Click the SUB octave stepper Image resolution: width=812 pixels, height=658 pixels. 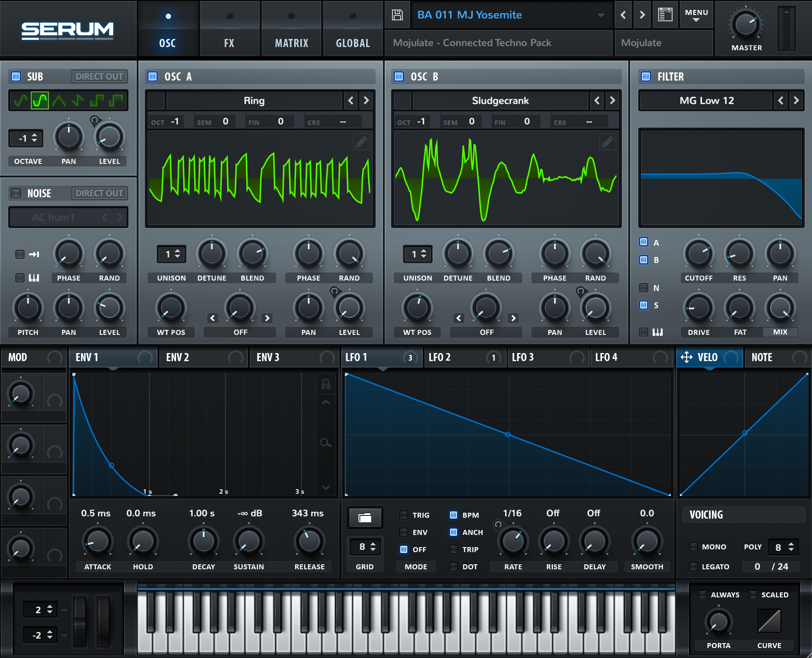[26, 138]
